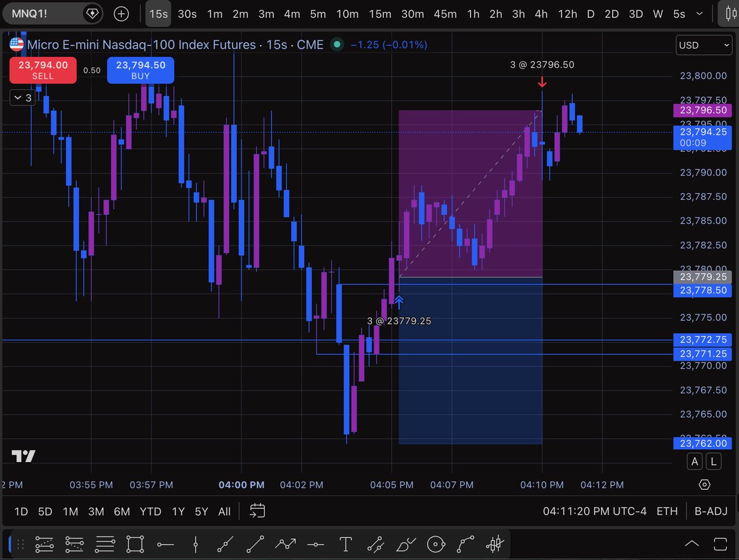The height and width of the screenshot is (560, 739).
Task: Click the red SELL 23,794.00 button
Action: (x=42, y=70)
